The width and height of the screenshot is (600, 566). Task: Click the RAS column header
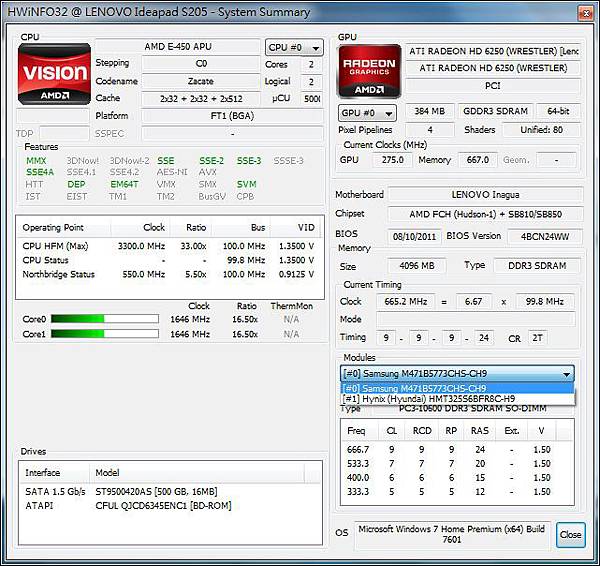(479, 431)
